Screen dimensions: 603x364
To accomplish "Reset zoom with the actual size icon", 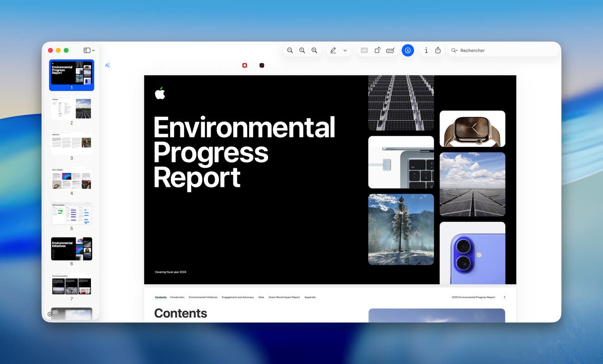I will point(302,51).
